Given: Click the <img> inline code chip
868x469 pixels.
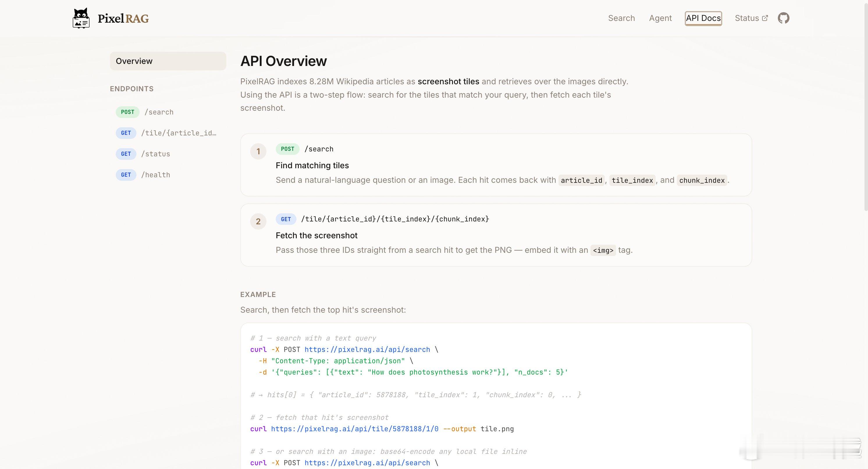Looking at the screenshot, I should click(603, 250).
